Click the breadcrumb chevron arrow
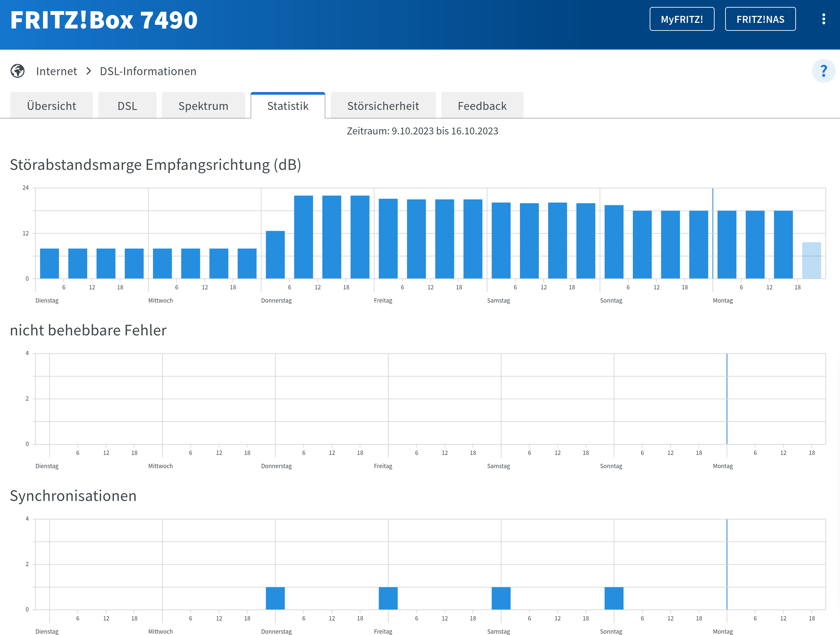The height and width of the screenshot is (635, 840). click(x=88, y=71)
